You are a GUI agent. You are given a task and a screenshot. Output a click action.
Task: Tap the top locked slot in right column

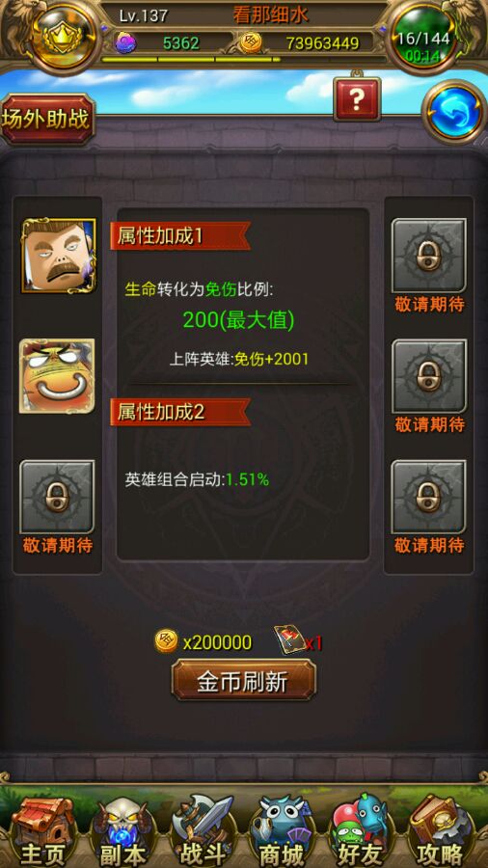(x=429, y=256)
